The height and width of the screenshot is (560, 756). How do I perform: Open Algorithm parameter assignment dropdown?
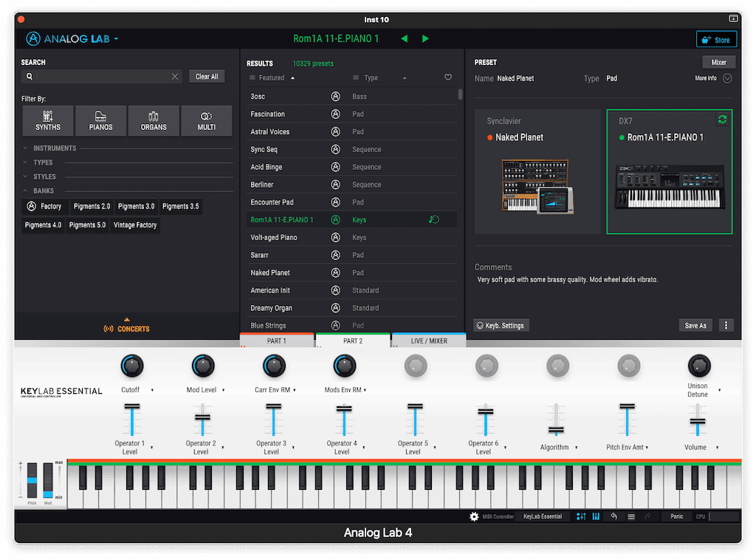576,448
